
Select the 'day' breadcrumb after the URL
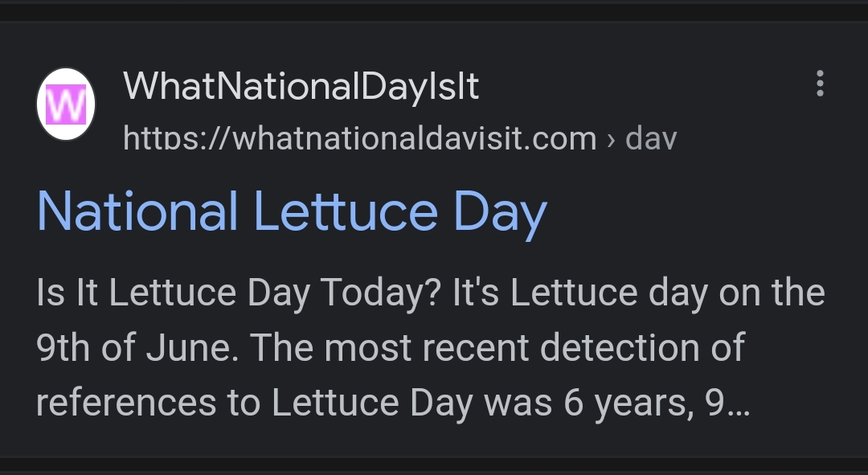[651, 138]
